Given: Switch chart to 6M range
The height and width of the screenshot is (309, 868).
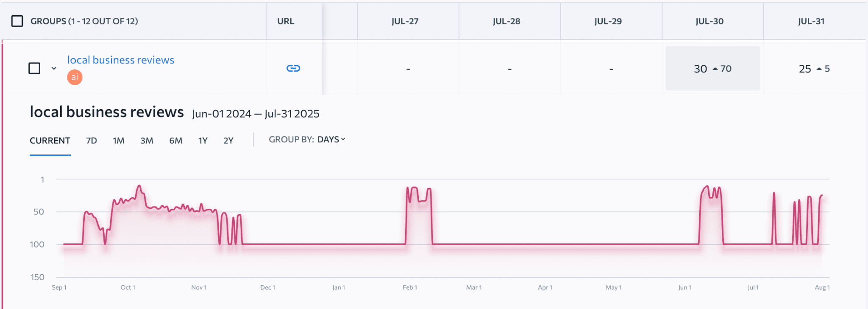Looking at the screenshot, I should coord(176,141).
